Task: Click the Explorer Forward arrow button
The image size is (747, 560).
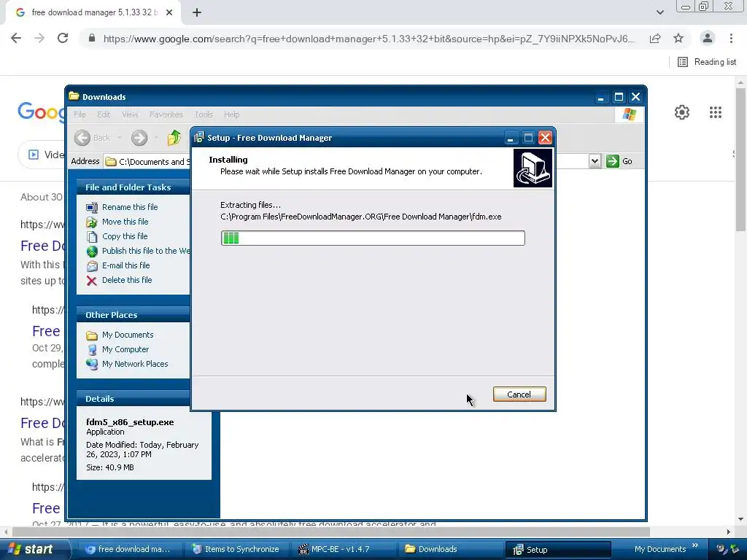Action: 139,138
